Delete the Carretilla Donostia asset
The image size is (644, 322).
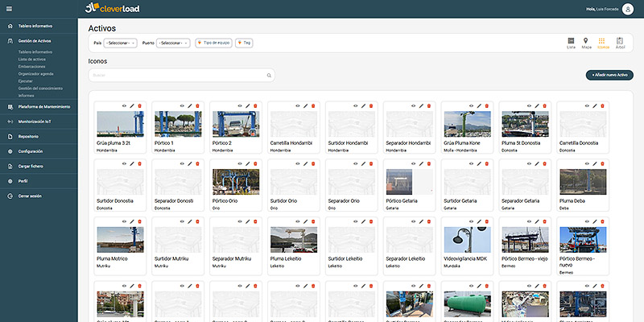pyautogui.click(x=602, y=106)
